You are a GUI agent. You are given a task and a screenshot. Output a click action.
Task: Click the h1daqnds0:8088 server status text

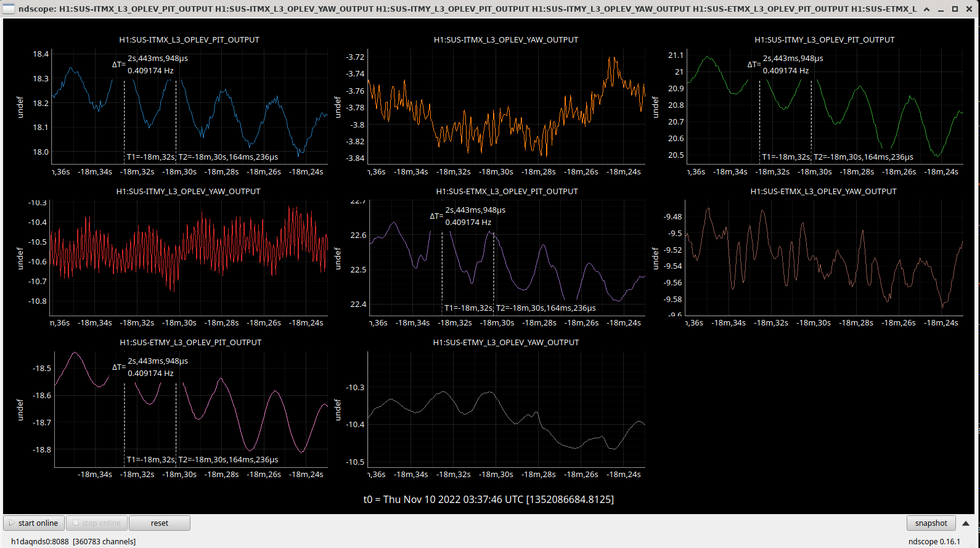click(x=40, y=541)
